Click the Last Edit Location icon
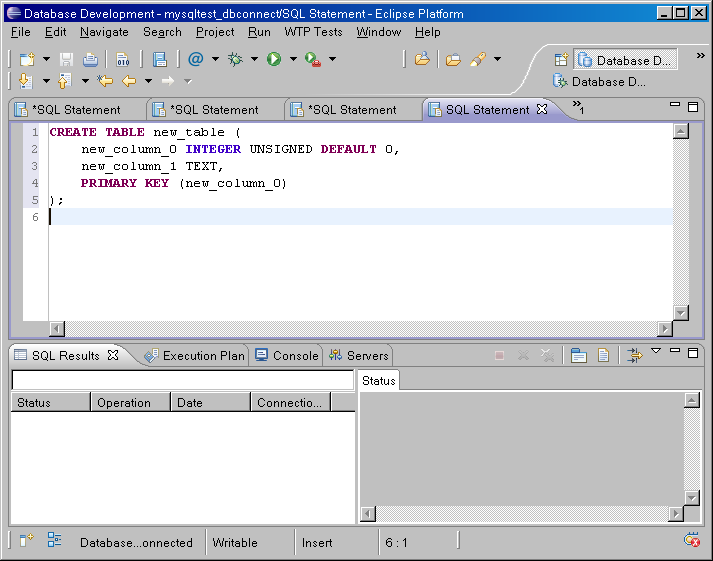The height and width of the screenshot is (561, 713). coord(104,81)
